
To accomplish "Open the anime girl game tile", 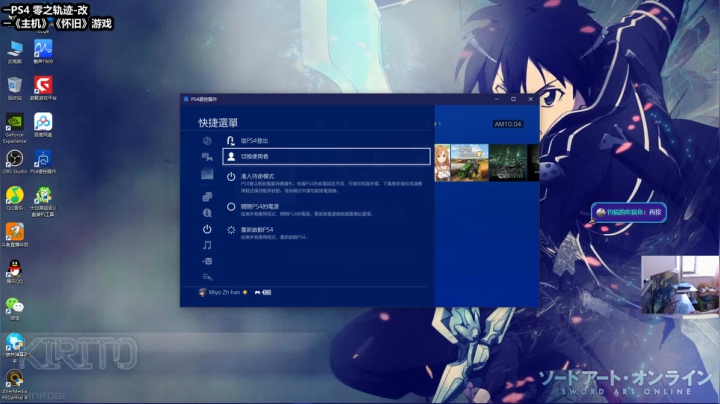I will pos(443,163).
